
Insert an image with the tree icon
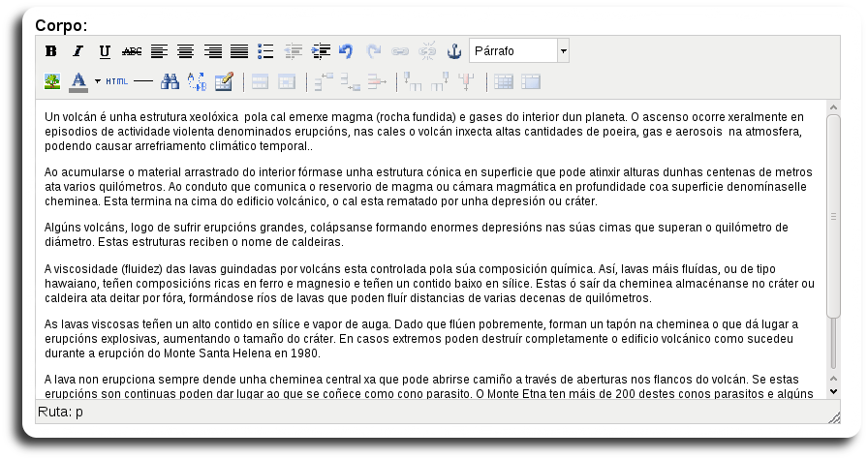point(52,82)
